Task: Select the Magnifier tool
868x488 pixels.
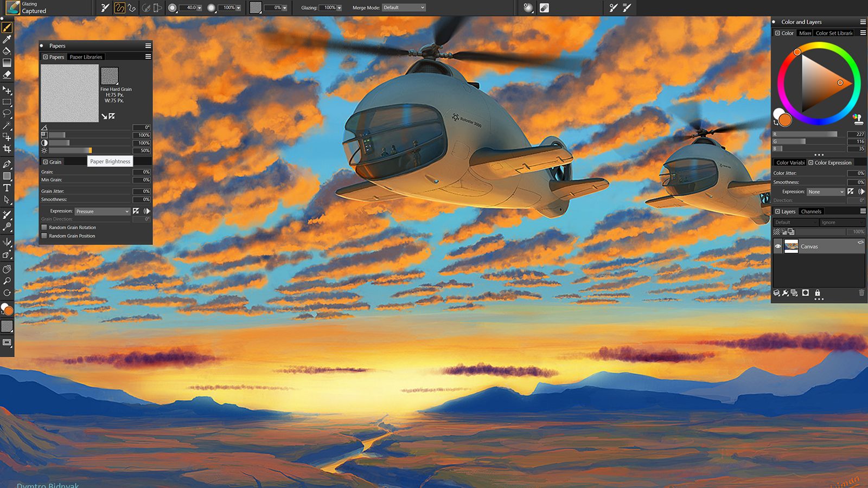Action: pos(7,281)
